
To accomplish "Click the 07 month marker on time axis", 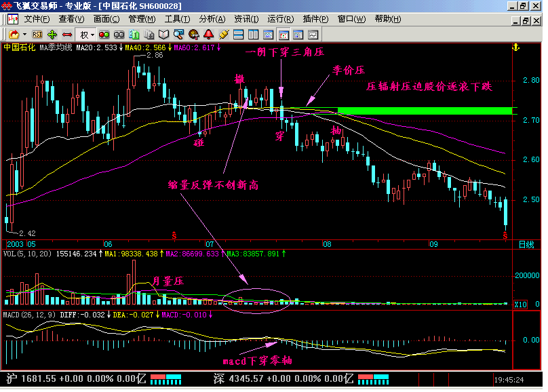I will (210, 244).
